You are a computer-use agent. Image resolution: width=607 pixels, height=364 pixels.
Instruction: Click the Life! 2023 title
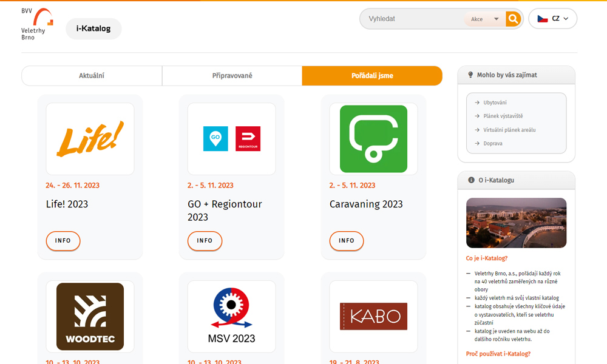pos(67,204)
